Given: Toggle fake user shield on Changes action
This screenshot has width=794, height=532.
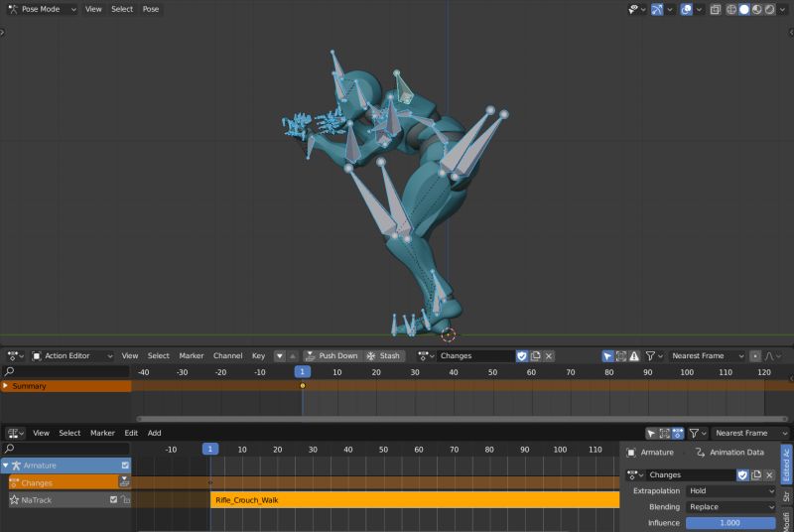Looking at the screenshot, I should pos(522,356).
